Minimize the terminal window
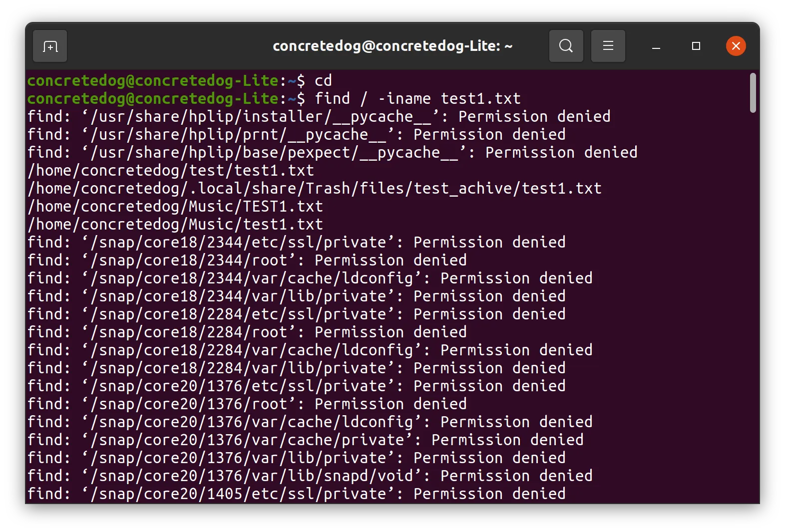785x532 pixels. pyautogui.click(x=656, y=46)
